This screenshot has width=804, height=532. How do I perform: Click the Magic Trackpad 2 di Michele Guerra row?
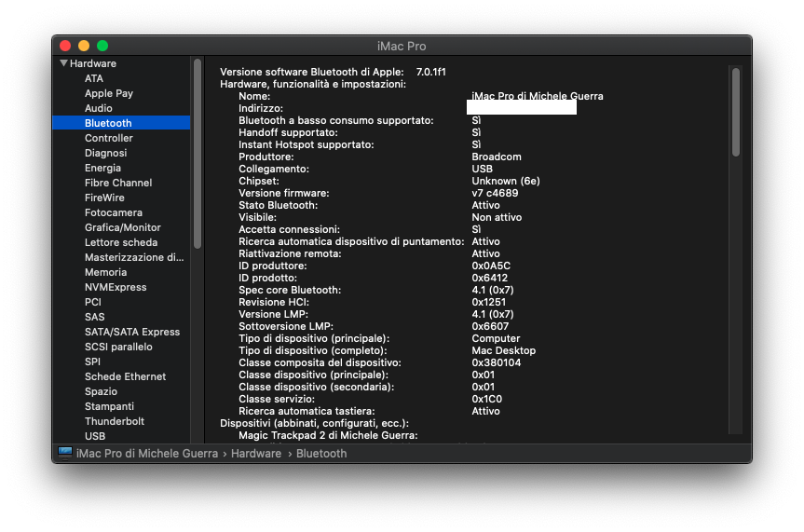pyautogui.click(x=328, y=435)
